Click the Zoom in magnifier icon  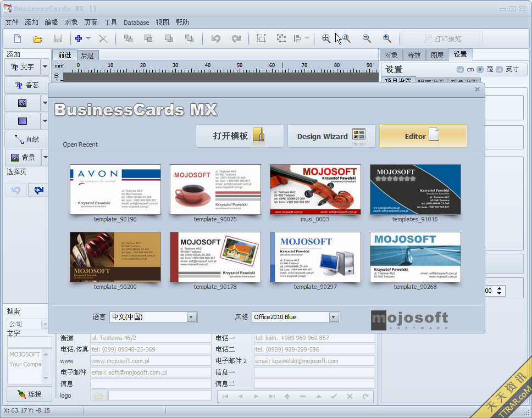coord(387,38)
